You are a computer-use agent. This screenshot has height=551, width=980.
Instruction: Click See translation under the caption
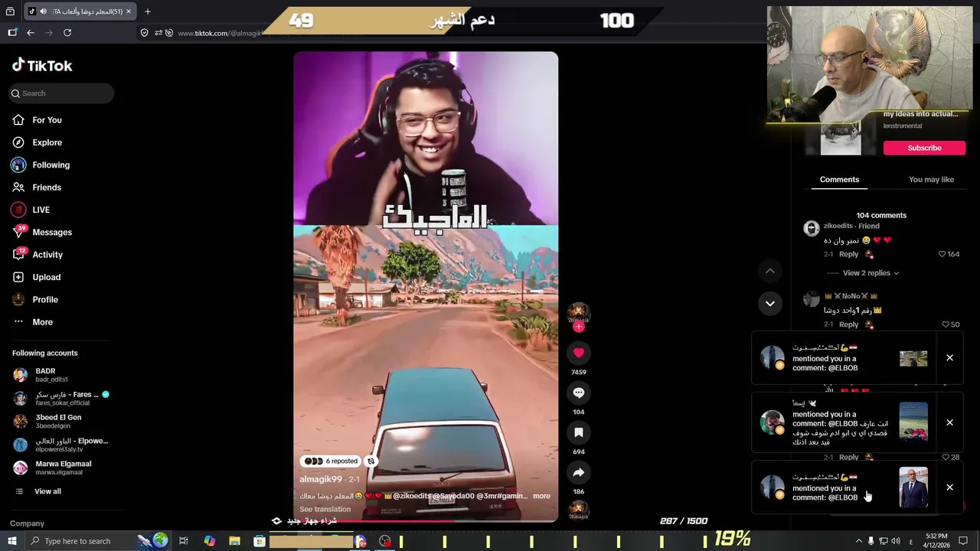325,509
